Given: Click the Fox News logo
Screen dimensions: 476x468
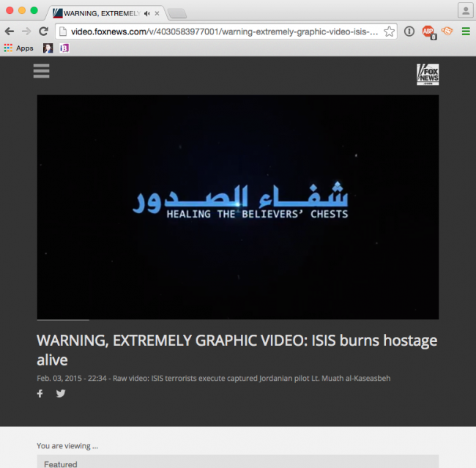Looking at the screenshot, I should (428, 75).
